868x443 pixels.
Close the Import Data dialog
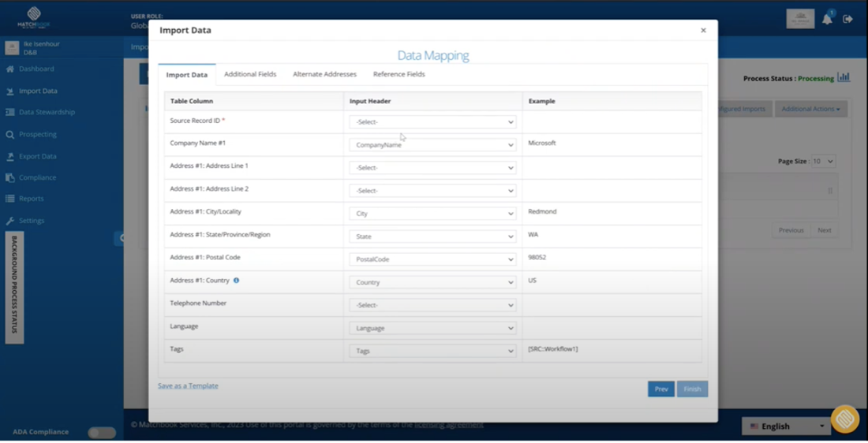[x=704, y=31]
